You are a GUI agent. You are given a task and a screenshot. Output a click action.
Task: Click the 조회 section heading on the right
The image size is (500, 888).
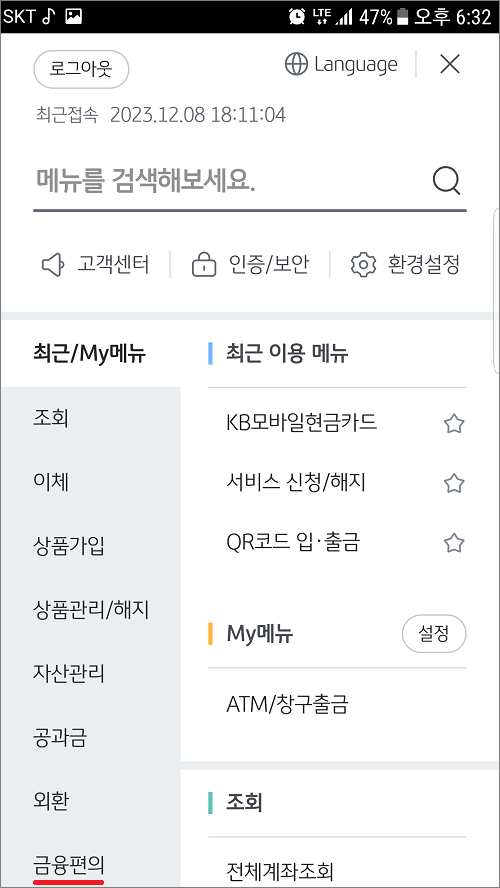point(243,802)
